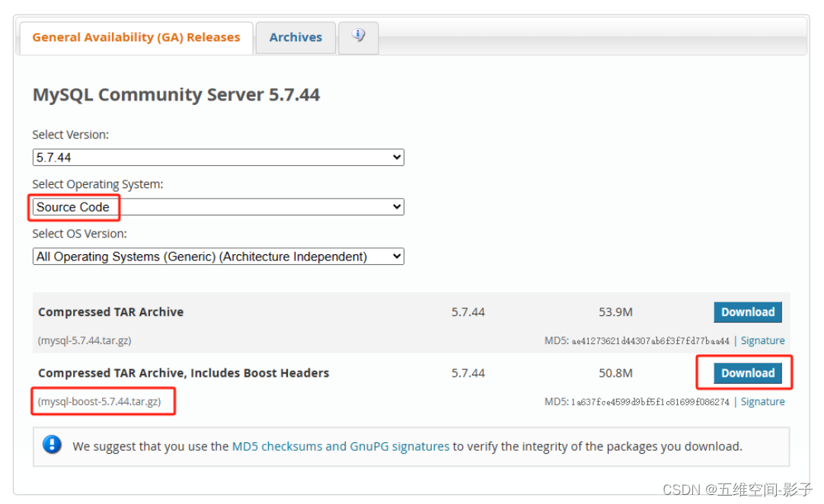Click the 'Compressed TAR Archive, Includes Boost Headers' title
Screen dimensions: 824x504
(184, 373)
